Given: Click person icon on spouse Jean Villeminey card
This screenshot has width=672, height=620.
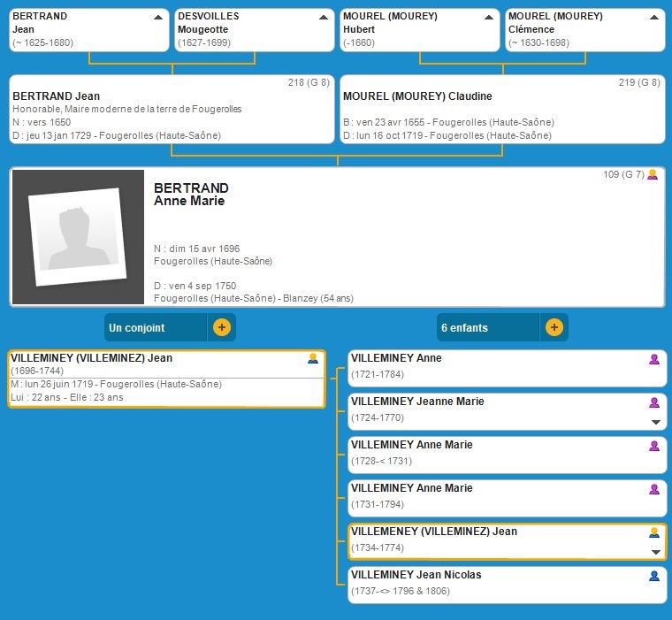Looking at the screenshot, I should pos(312,359).
